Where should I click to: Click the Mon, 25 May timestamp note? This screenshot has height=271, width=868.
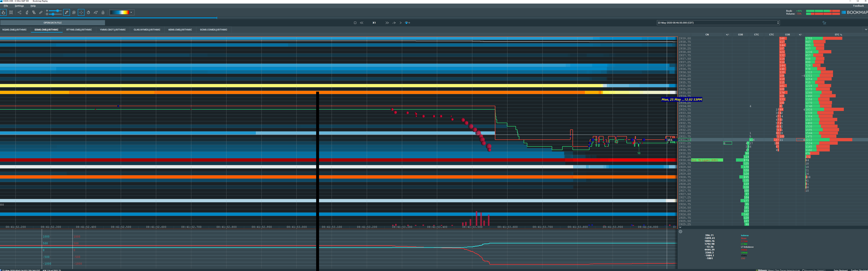point(681,100)
